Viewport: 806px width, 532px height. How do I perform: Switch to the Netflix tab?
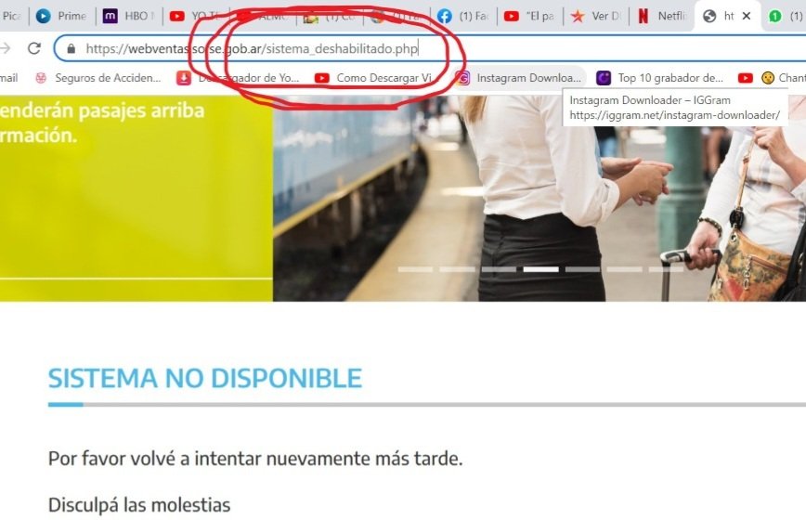pos(663,16)
